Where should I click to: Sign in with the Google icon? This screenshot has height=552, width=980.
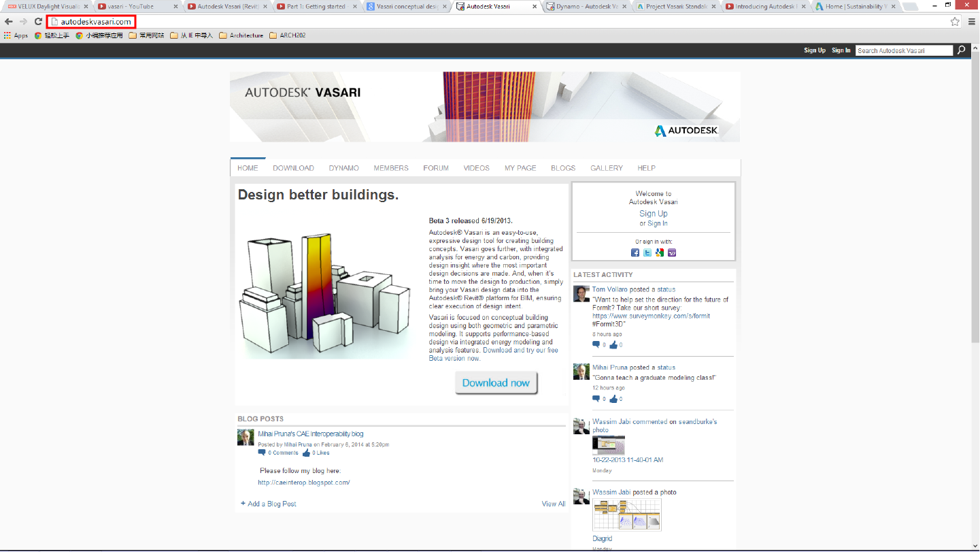tap(660, 253)
